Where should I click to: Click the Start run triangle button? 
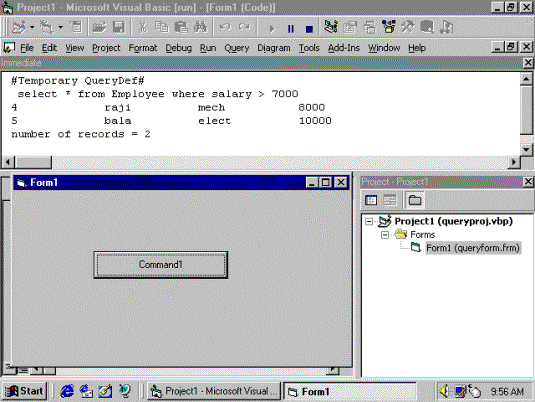click(272, 28)
